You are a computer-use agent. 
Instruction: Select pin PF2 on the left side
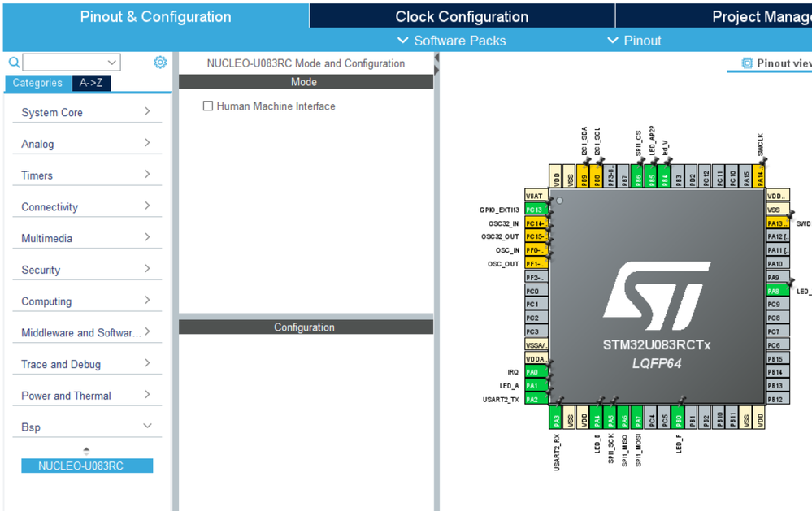point(536,277)
